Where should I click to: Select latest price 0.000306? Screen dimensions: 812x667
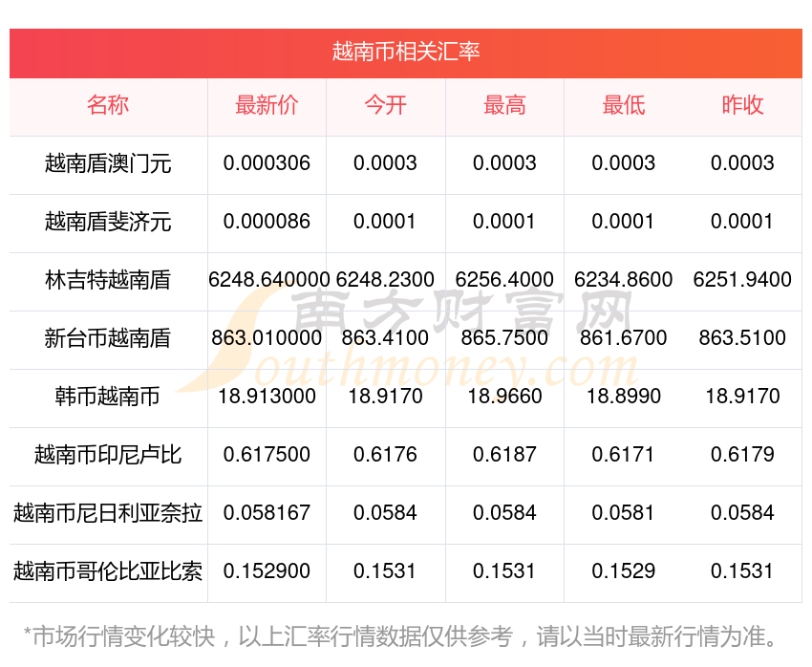tap(267, 163)
